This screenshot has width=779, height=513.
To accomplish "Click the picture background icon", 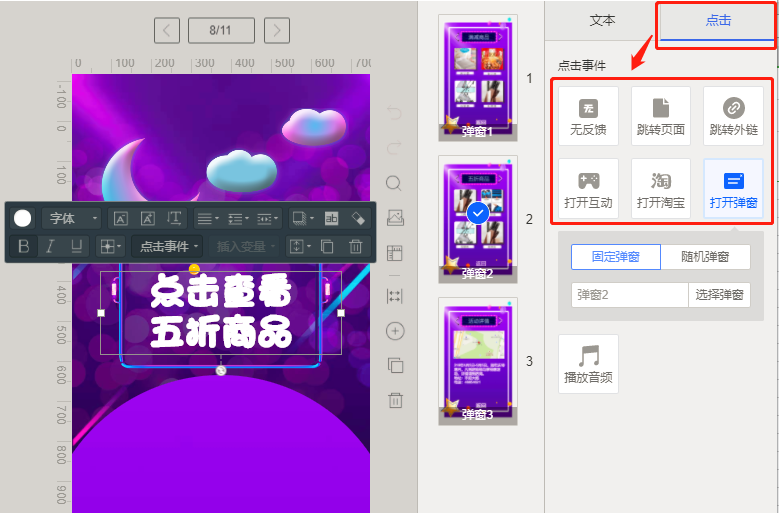I will tap(395, 218).
